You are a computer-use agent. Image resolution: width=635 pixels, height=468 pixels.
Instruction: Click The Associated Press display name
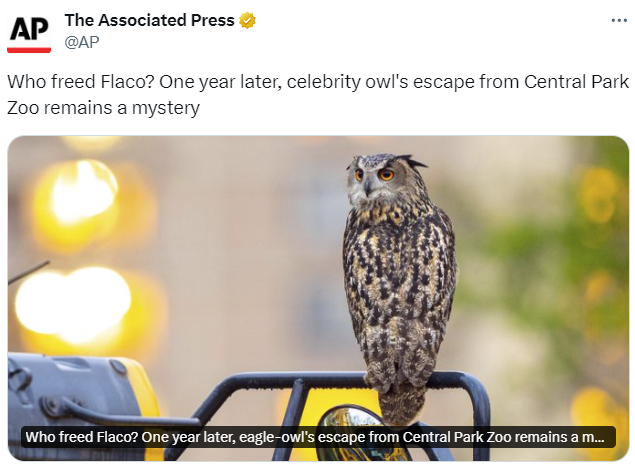point(149,20)
